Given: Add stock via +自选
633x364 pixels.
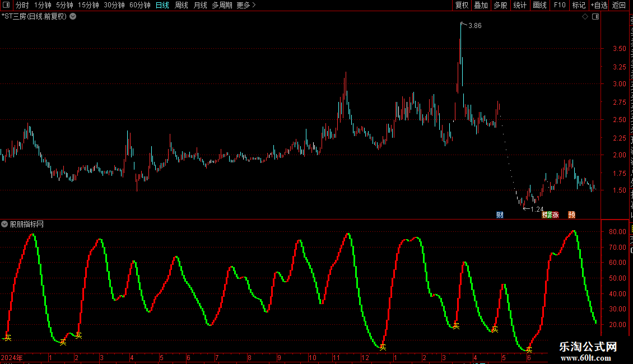Looking at the screenshot, I should pyautogui.click(x=599, y=5).
